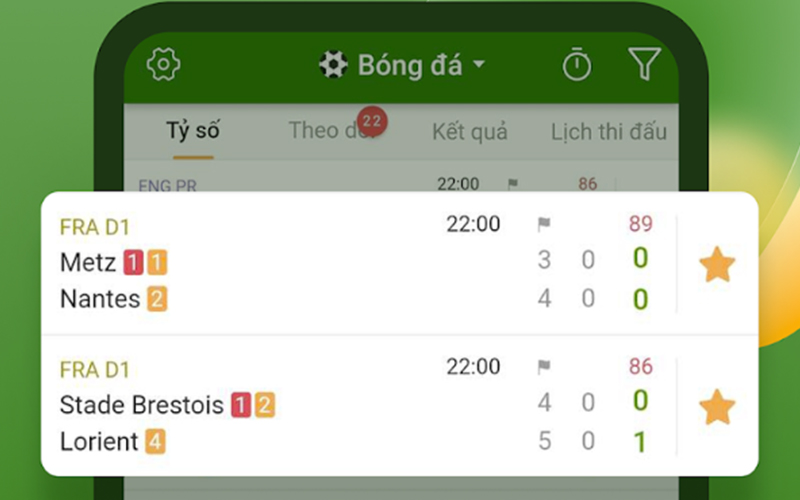The width and height of the screenshot is (800, 500).
Task: Click the Lorient team name
Action: pyautogui.click(x=99, y=441)
